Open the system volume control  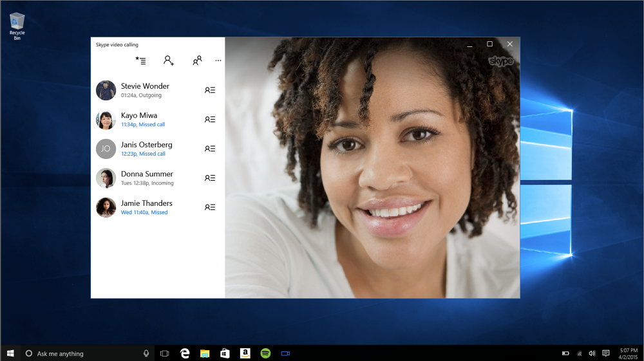click(x=592, y=353)
